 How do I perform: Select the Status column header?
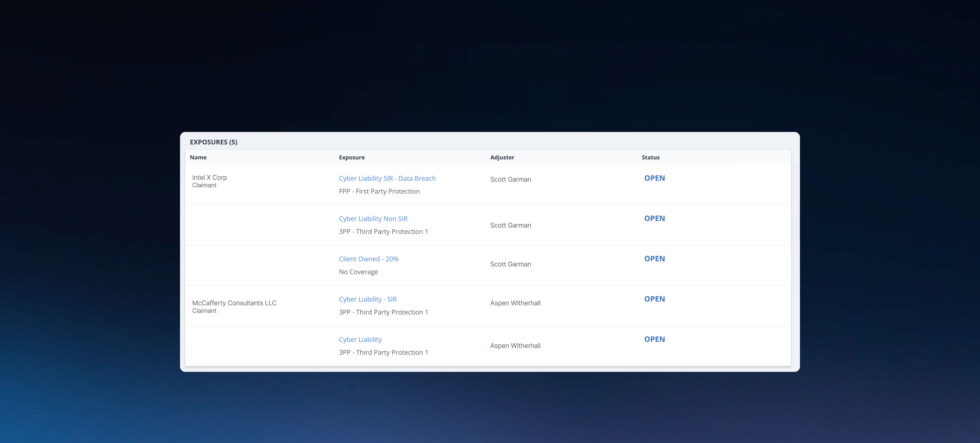click(x=650, y=157)
